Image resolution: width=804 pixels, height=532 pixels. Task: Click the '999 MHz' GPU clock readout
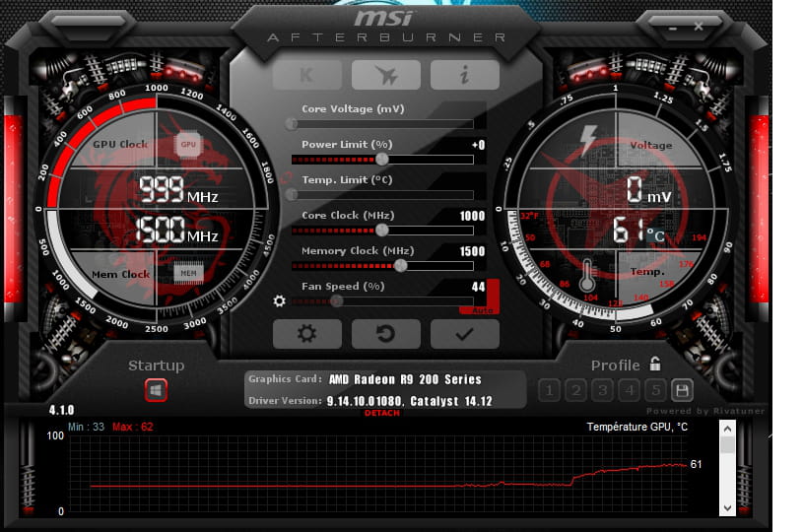tap(178, 189)
